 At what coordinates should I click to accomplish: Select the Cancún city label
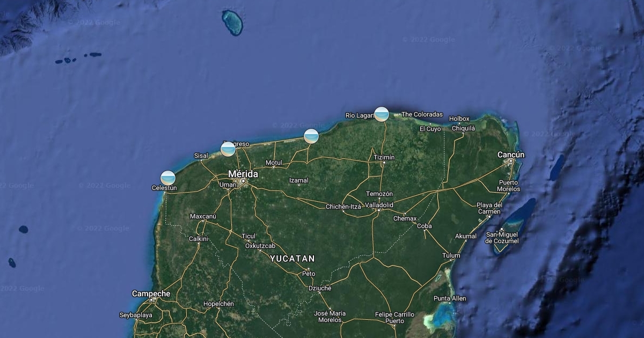coord(511,155)
